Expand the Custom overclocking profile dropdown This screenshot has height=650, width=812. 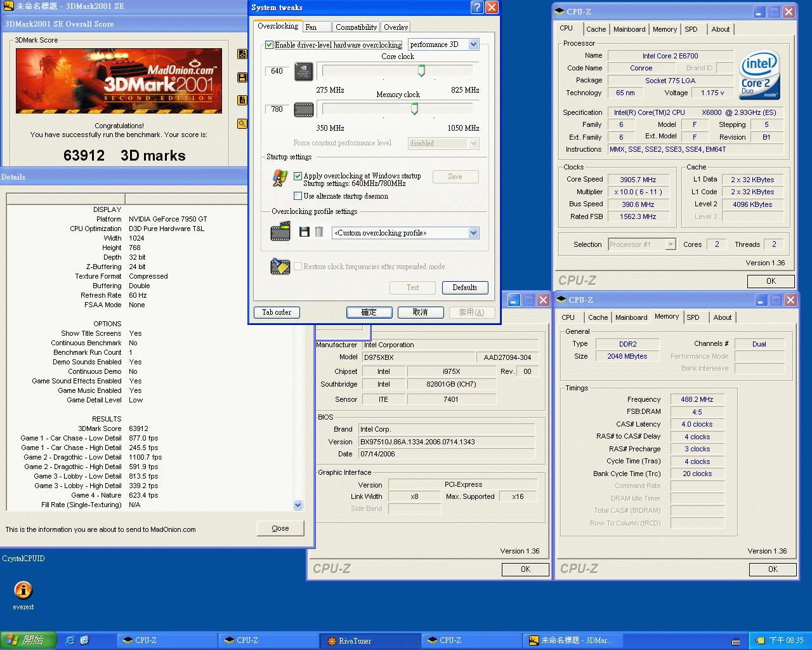[x=473, y=233]
